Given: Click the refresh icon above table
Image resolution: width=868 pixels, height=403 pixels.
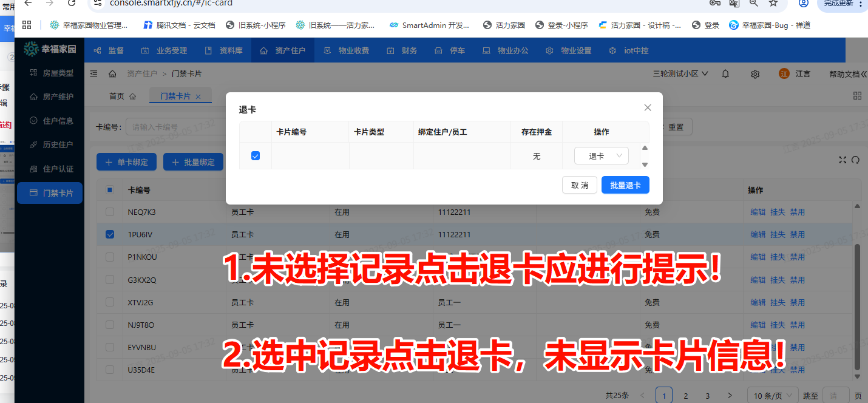Looking at the screenshot, I should click(x=856, y=160).
